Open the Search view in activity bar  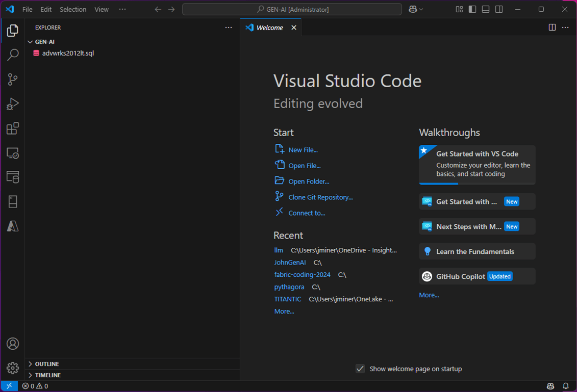pos(13,55)
